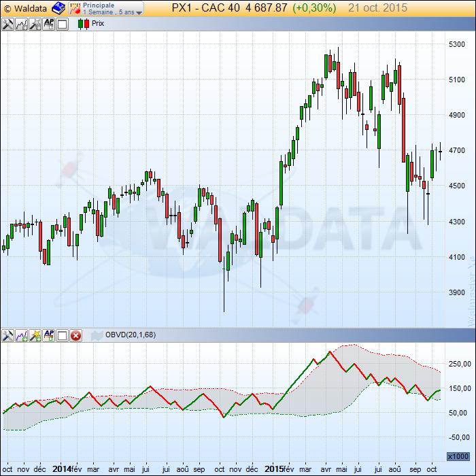Maximize the OBVD indicator panel
This screenshot has width=476, height=476.
(x=63, y=335)
